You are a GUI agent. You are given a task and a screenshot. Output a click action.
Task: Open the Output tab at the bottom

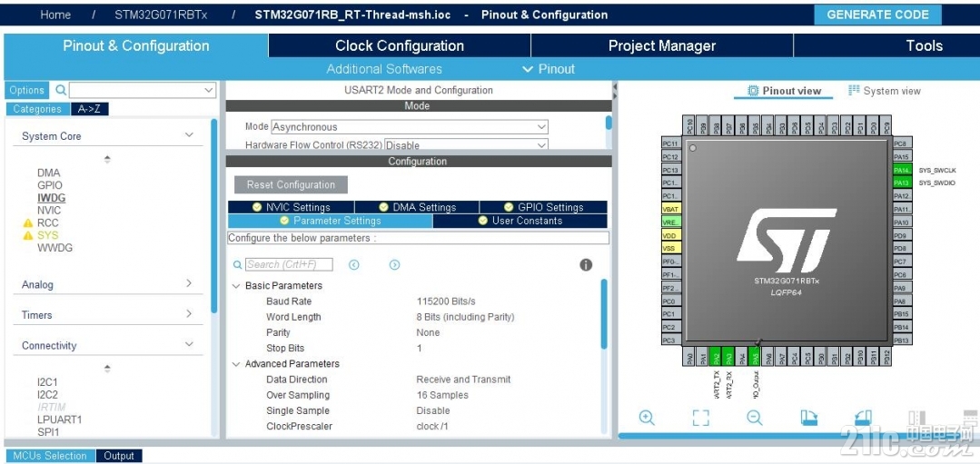pos(119,456)
